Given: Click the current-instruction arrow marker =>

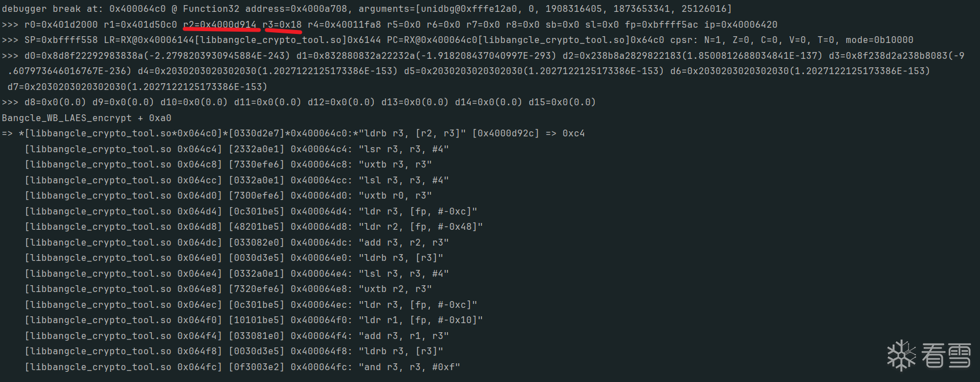Looking at the screenshot, I should point(7,134).
